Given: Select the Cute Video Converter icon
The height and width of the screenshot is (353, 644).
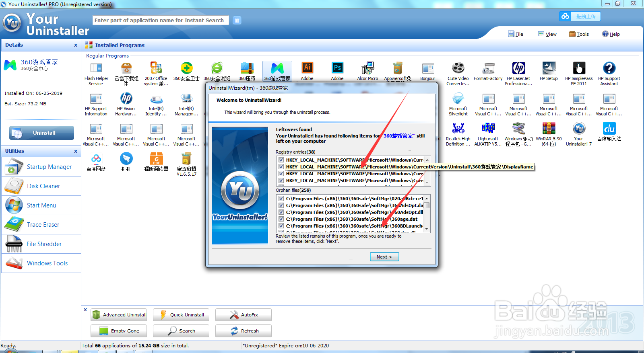Looking at the screenshot, I should [458, 68].
